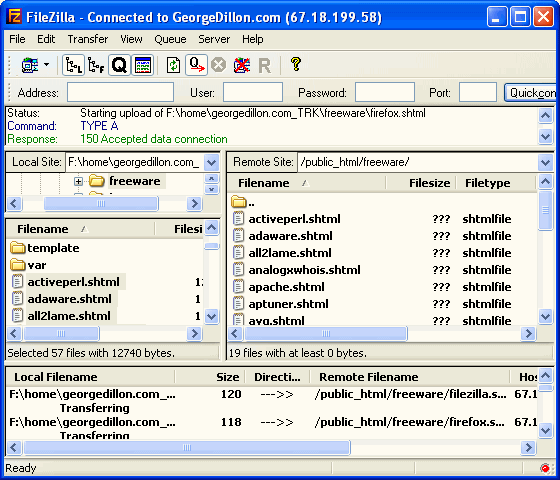Click the message log scroll down arrow

(x=545, y=136)
